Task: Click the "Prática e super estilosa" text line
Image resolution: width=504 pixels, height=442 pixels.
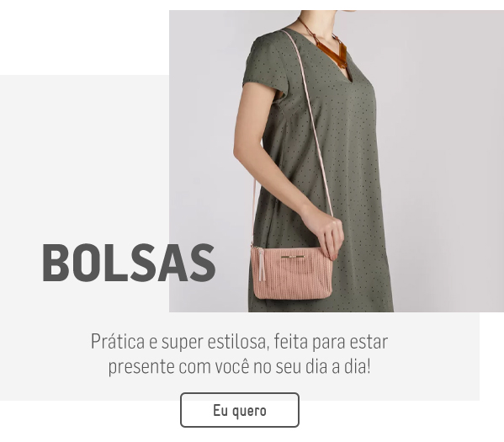Action: (x=240, y=342)
